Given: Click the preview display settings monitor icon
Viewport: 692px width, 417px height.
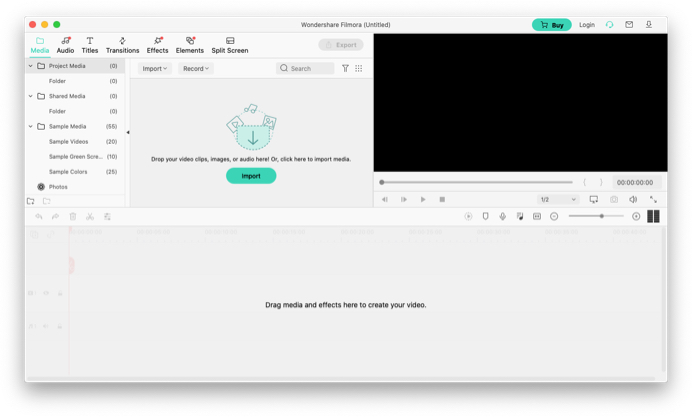Looking at the screenshot, I should (594, 199).
